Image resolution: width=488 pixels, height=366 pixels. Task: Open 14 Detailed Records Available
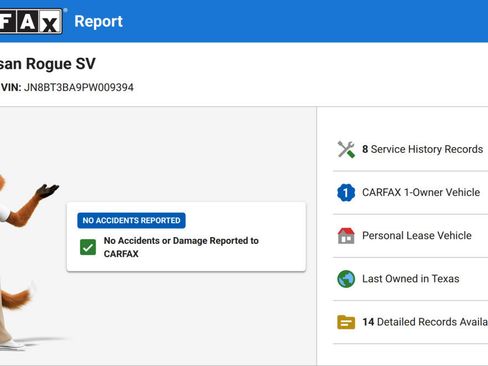click(411, 322)
